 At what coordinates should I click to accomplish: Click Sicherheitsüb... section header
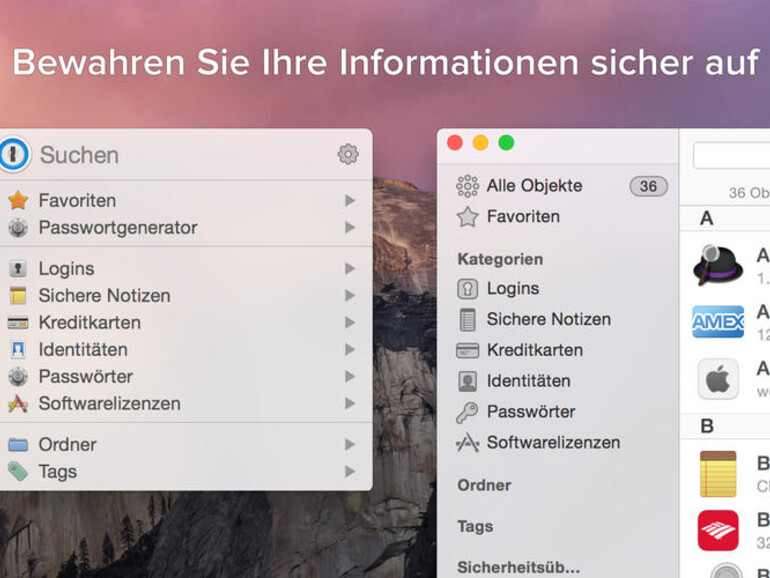(518, 567)
